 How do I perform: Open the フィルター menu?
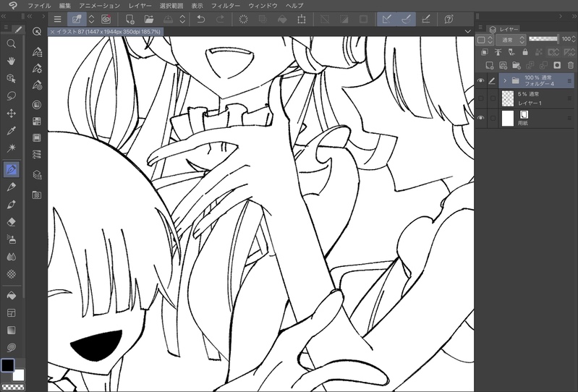(226, 6)
